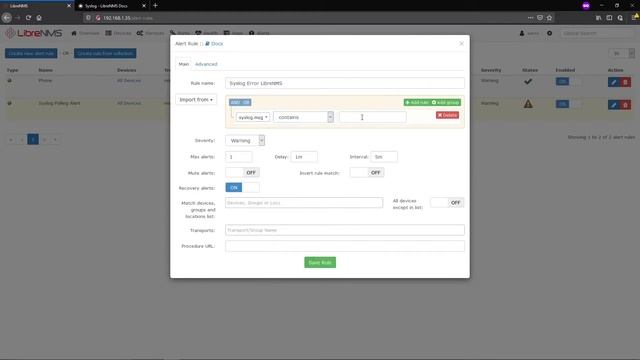Click the Save Rule button
The width and height of the screenshot is (640, 360).
tap(320, 262)
